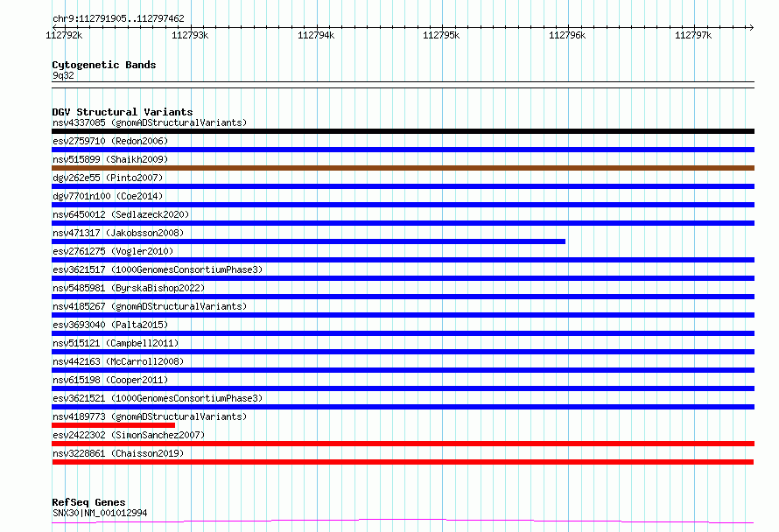Select the esv2422302 (SimonSanchez2007) red bar
This screenshot has height=532, width=779.
pyautogui.click(x=403, y=444)
